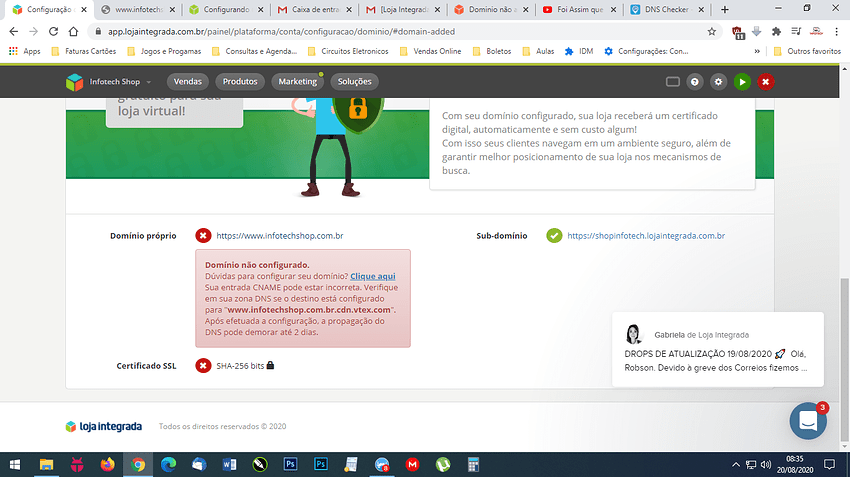850x477 pixels.
Task: Switch to the Domínio não browser tab
Action: pos(491,9)
